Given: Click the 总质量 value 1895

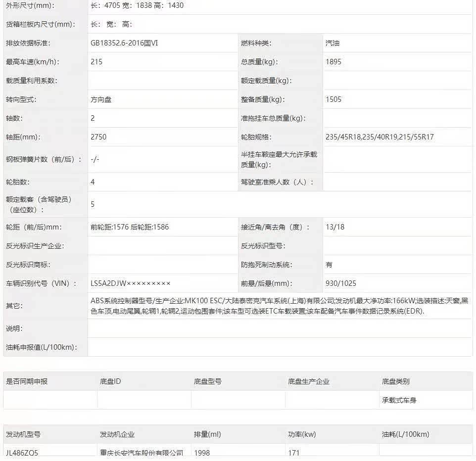Looking at the screenshot, I should click(x=333, y=62).
